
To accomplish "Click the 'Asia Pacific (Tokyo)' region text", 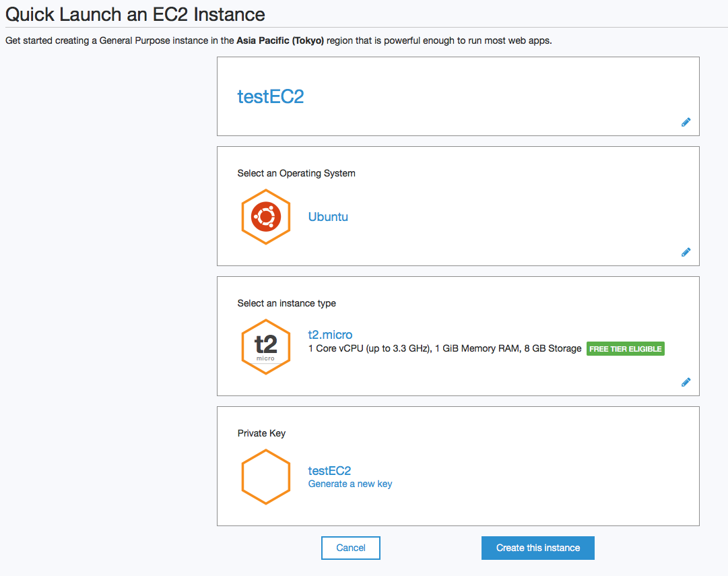I will (280, 40).
